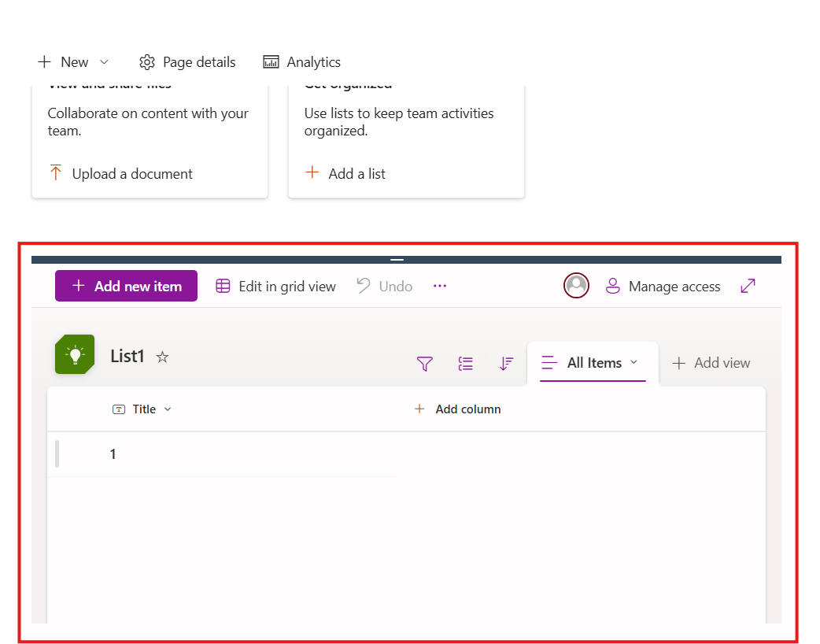The width and height of the screenshot is (820, 644).
Task: Click the group by list icon
Action: tap(465, 364)
